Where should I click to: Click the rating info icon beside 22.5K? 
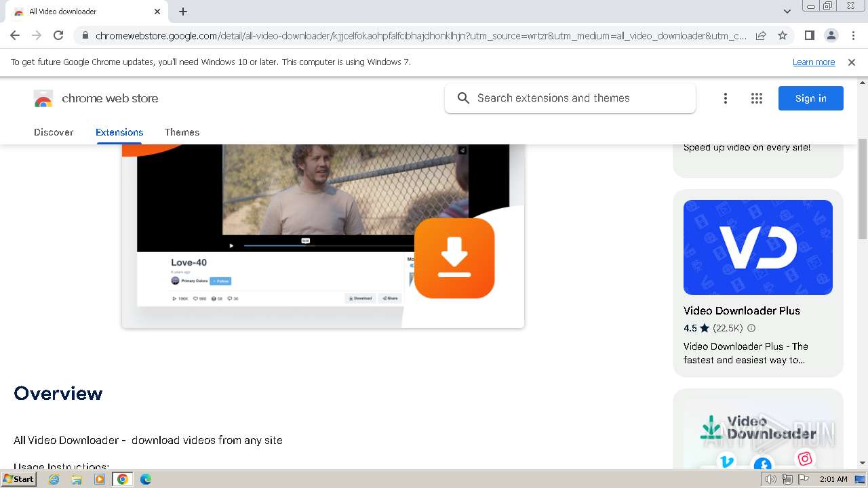pos(751,328)
